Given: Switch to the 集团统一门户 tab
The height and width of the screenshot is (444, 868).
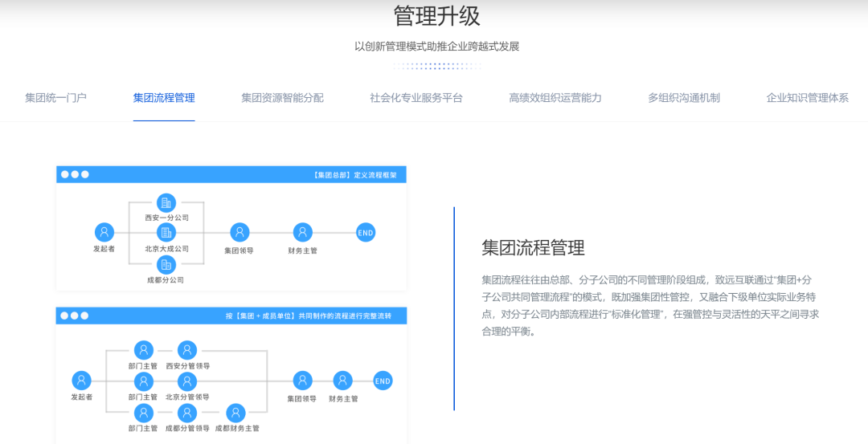Looking at the screenshot, I should pos(55,99).
